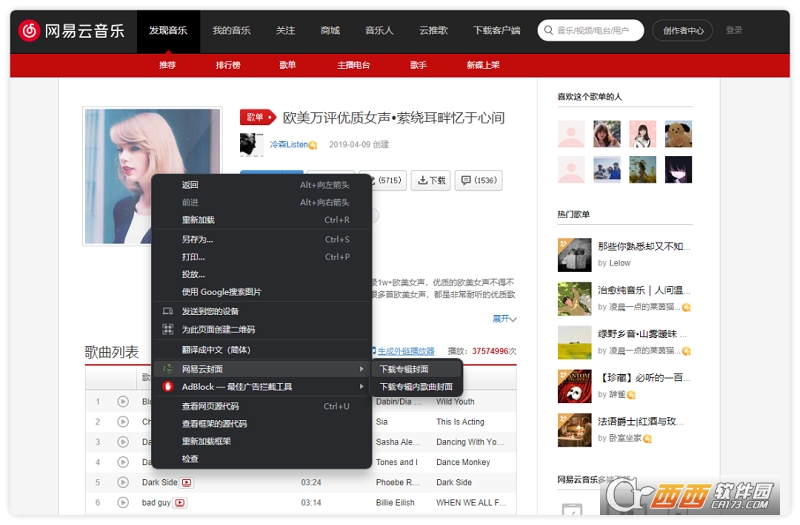Viewport: 800px width, 525px height.
Task: Click the 网易云封面 extension icon
Action: (x=168, y=368)
